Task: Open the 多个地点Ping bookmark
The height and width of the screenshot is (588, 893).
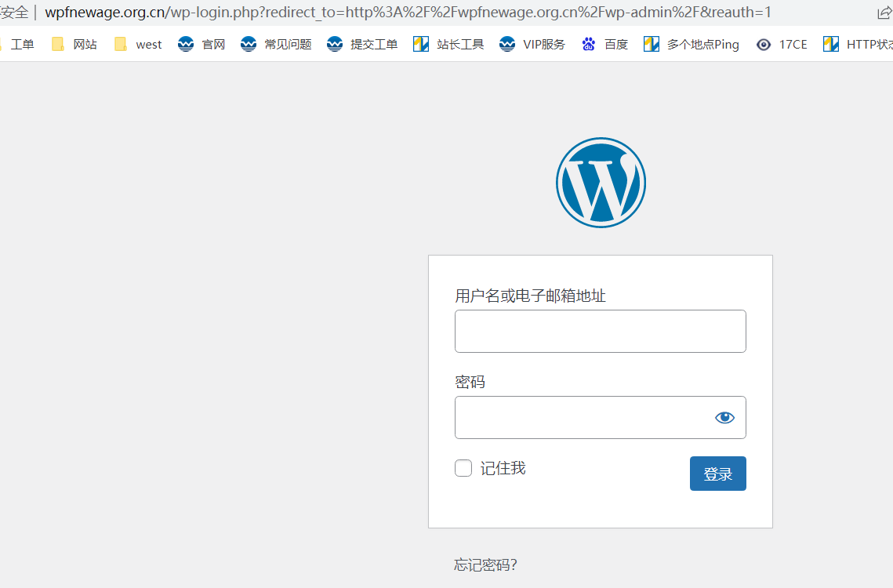Action: (692, 44)
